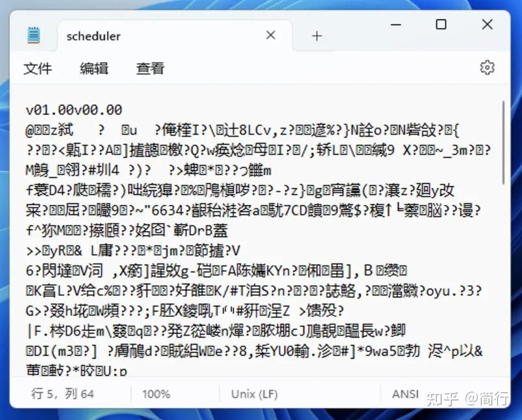This screenshot has width=522, height=420.
Task: Maximize the Notepad window
Action: point(441,25)
